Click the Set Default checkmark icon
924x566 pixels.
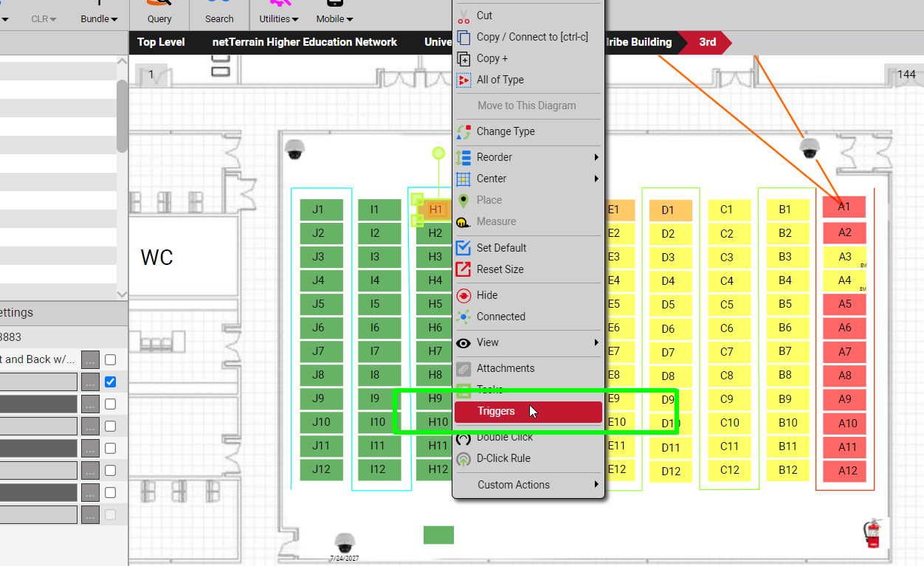(463, 248)
